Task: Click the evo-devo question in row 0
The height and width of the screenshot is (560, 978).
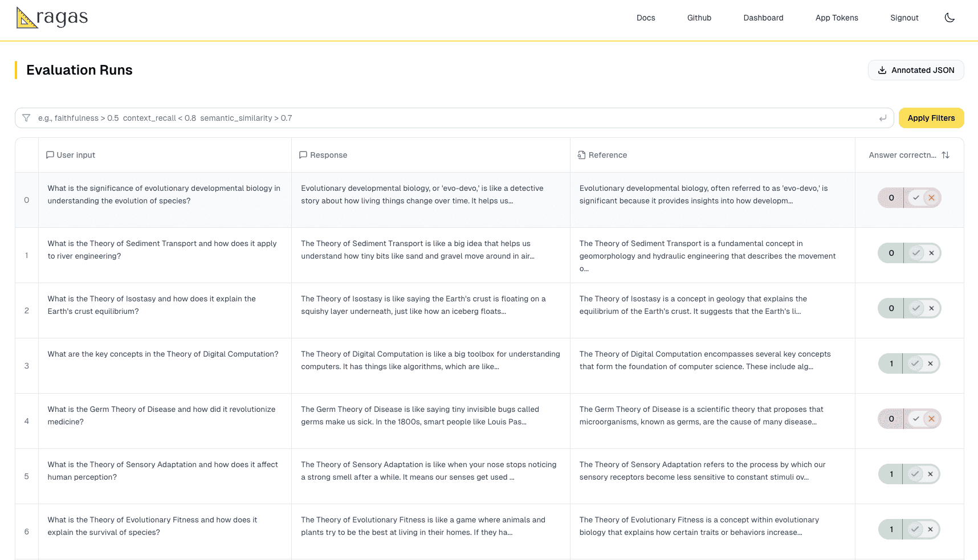Action: (164, 194)
